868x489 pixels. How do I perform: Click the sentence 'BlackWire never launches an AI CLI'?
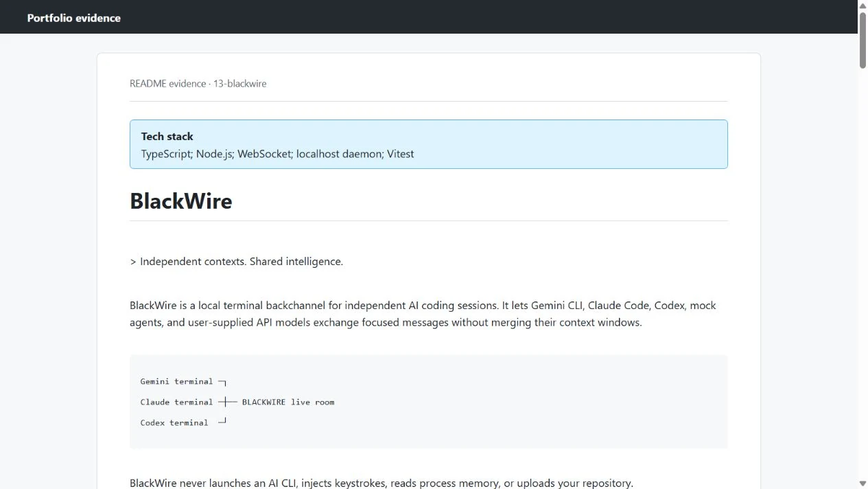point(382,483)
